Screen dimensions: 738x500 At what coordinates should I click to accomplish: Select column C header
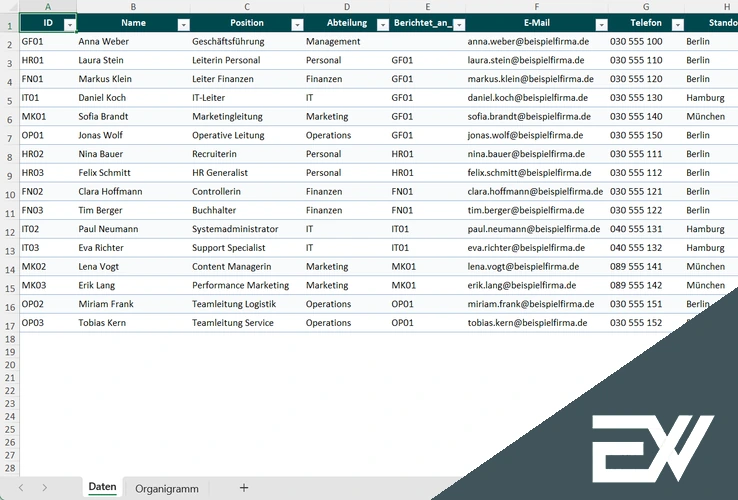[247, 6]
